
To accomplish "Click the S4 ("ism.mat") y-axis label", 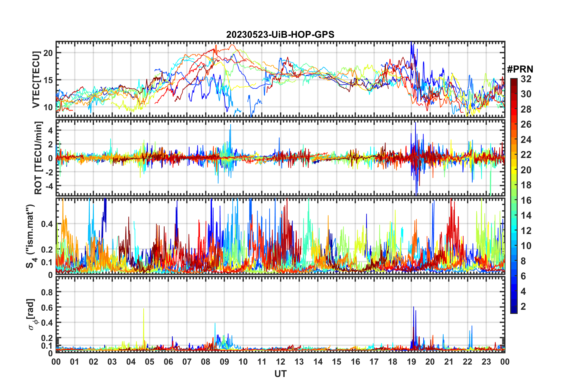I will point(30,236).
